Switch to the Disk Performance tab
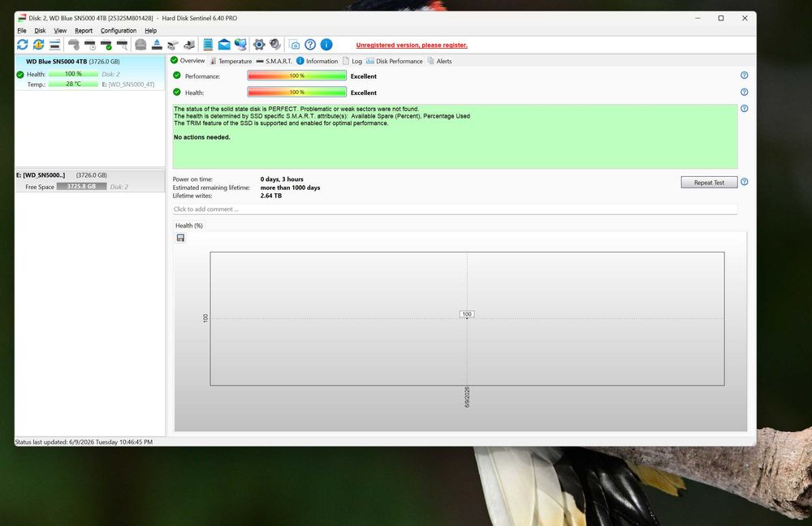This screenshot has width=812, height=526. [395, 61]
